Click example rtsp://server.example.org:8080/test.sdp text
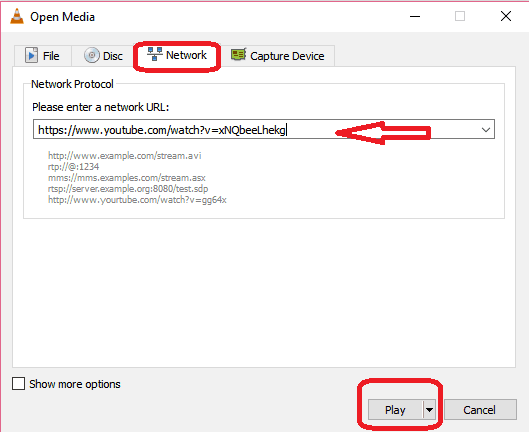The width and height of the screenshot is (529, 432). (x=128, y=189)
